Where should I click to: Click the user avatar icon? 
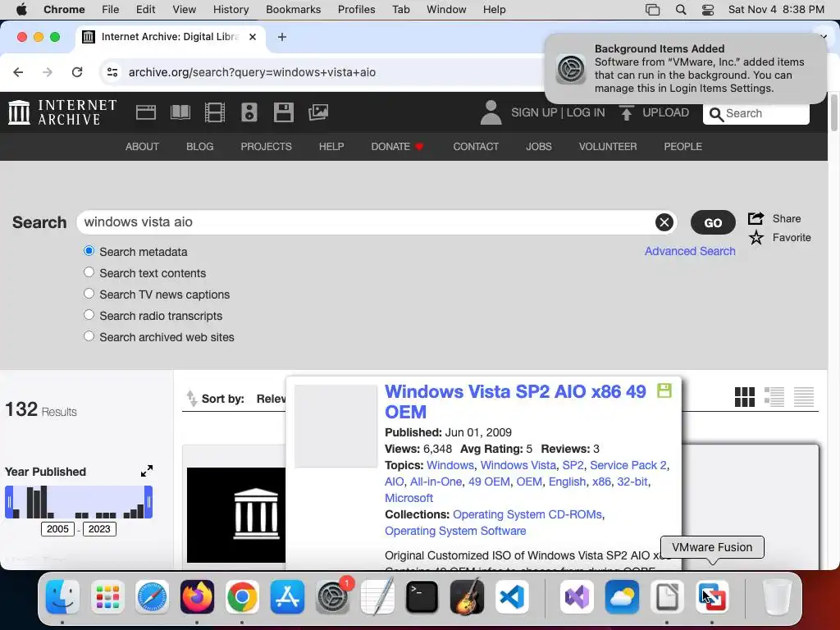tap(491, 112)
